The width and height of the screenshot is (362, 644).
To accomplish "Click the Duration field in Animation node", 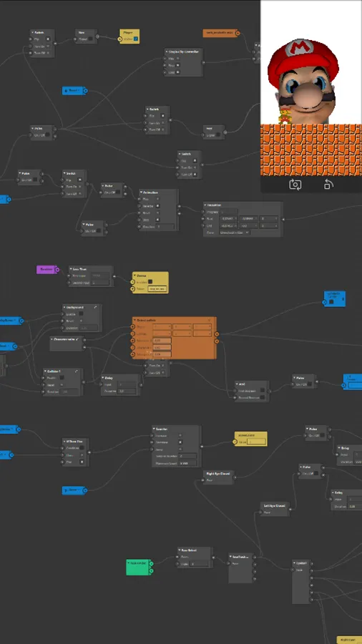I will coord(165,227).
